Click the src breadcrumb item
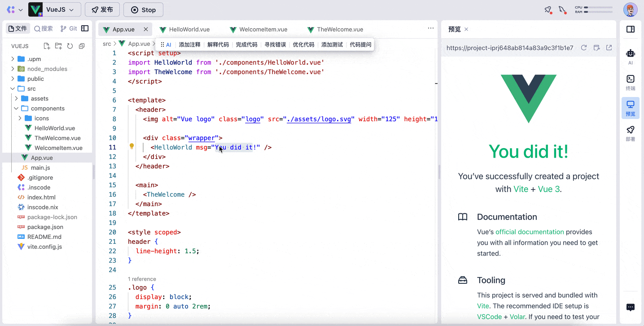 (x=107, y=44)
